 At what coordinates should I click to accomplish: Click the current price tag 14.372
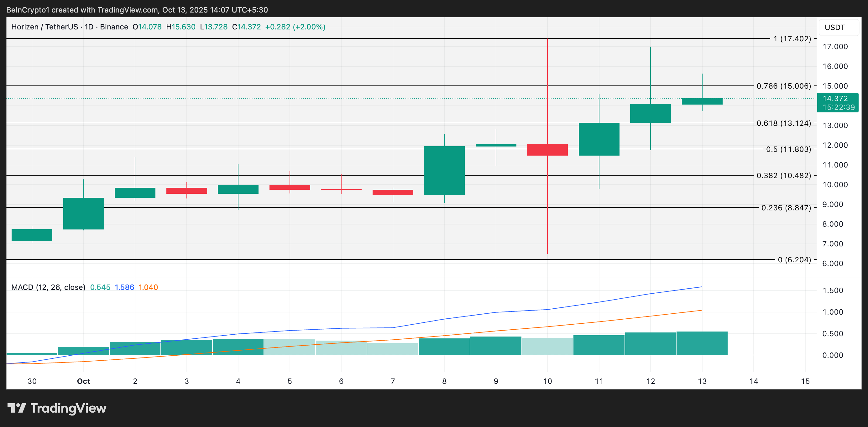tap(838, 99)
